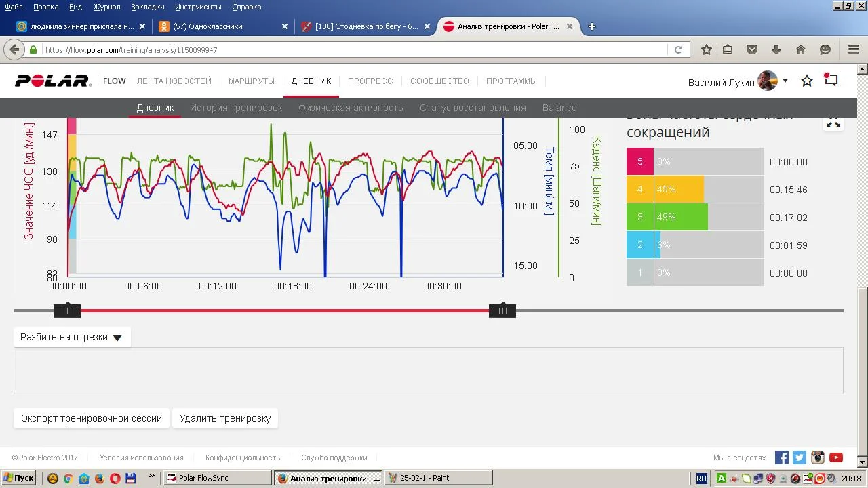Grab the right timeline range handle
868x488 pixels.
point(502,311)
